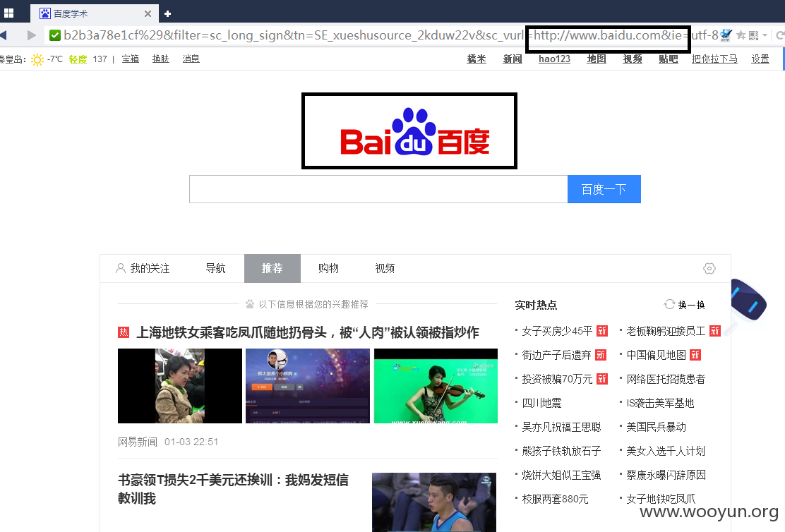Open hot topic 美国民兵暴动
Image resolution: width=785 pixels, height=532 pixels.
[x=657, y=427]
